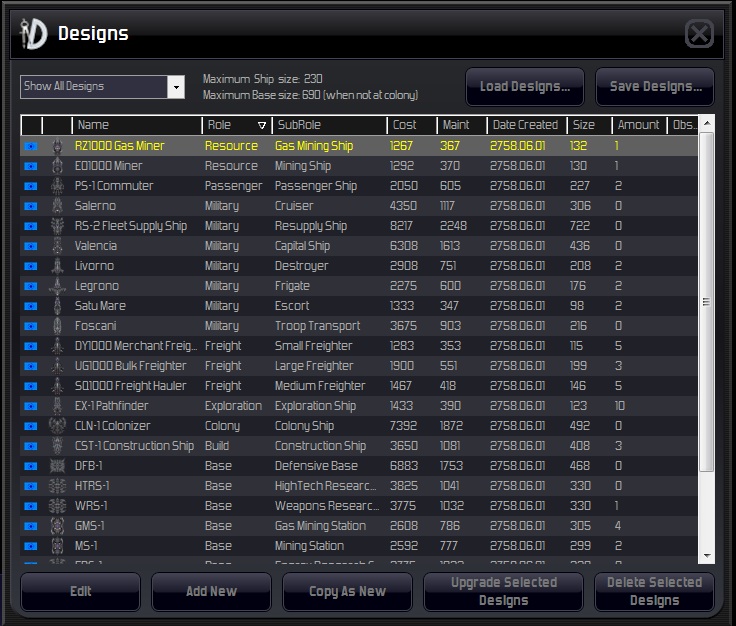Screen dimensions: 736x626
Task: Sort the table by Size column
Action: click(589, 125)
